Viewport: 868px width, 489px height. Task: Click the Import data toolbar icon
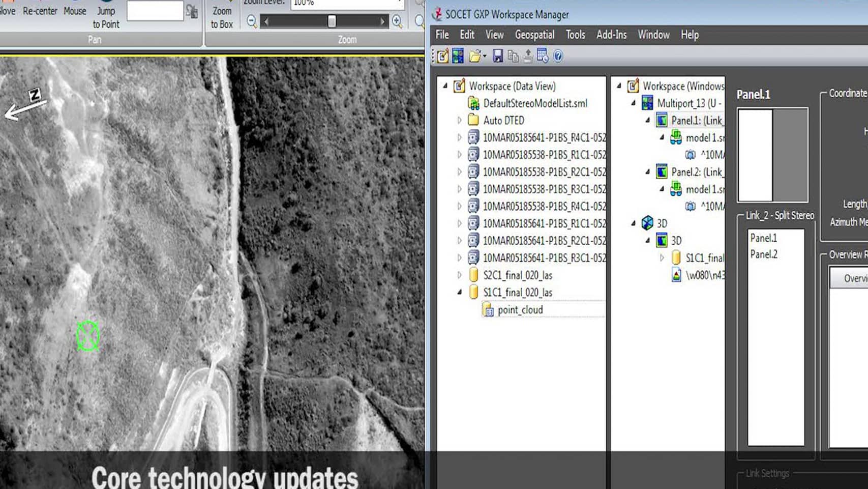pyautogui.click(x=529, y=56)
